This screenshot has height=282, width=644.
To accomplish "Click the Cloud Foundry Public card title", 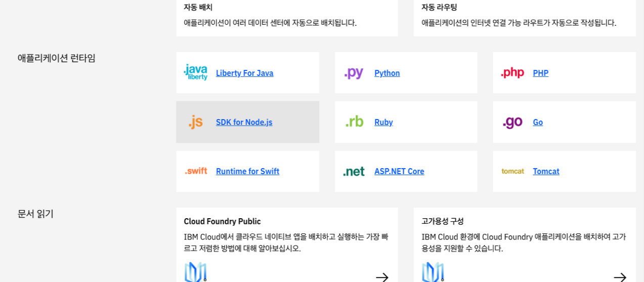I will click(x=222, y=221).
